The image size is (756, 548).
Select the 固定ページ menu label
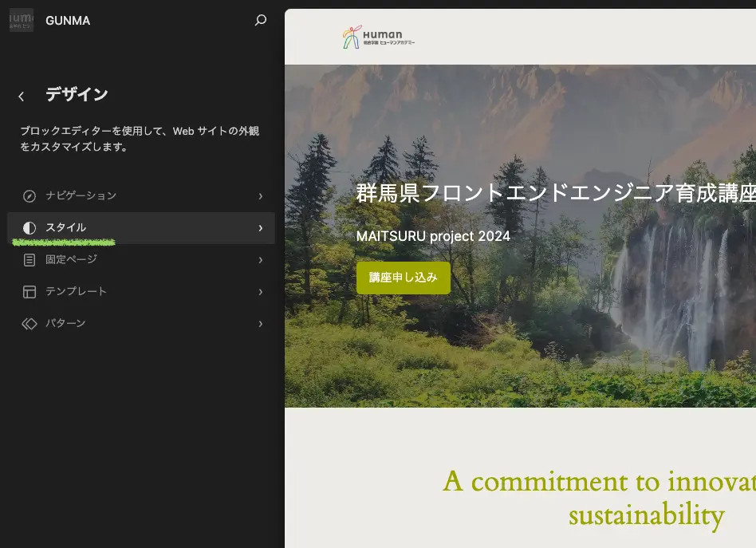tap(71, 260)
